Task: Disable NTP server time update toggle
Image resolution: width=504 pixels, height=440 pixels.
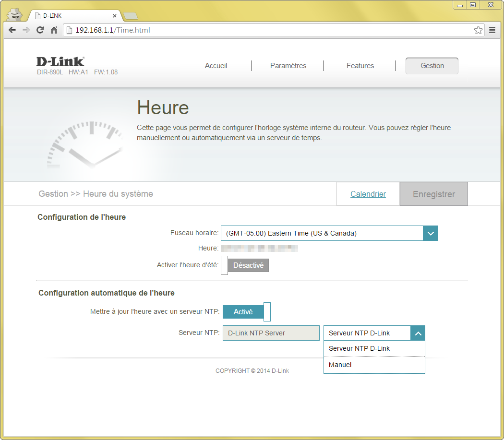Action: click(x=247, y=312)
